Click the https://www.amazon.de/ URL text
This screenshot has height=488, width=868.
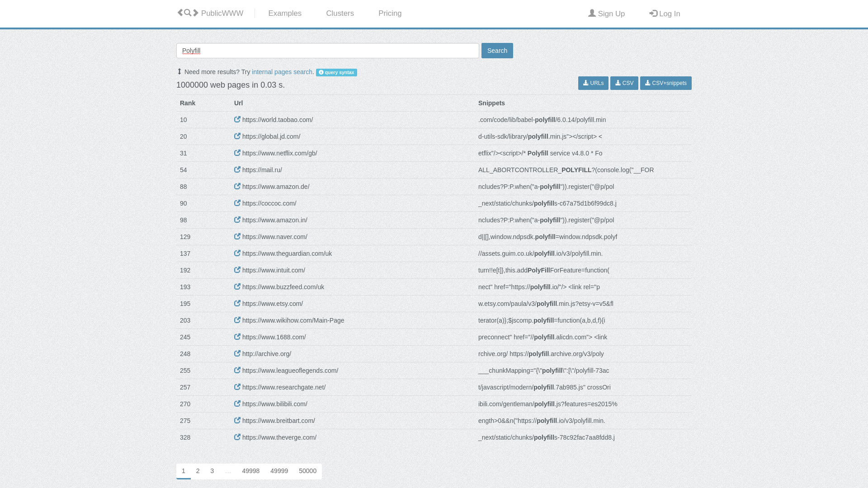(x=276, y=187)
